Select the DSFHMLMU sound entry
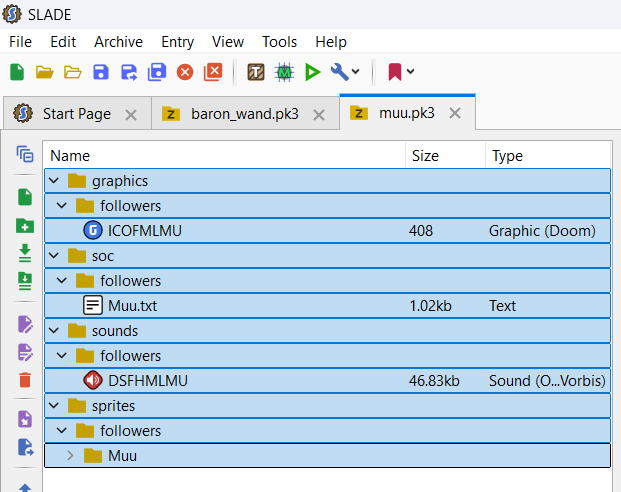 (x=328, y=380)
